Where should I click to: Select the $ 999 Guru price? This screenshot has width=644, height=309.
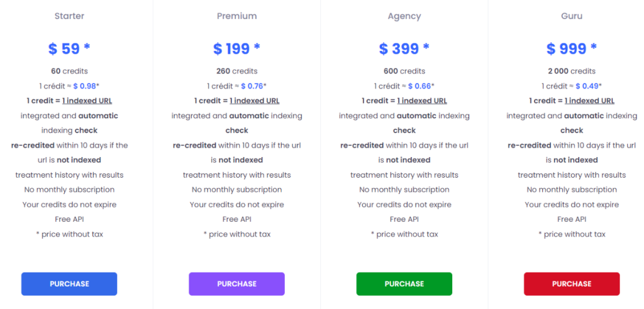(572, 48)
